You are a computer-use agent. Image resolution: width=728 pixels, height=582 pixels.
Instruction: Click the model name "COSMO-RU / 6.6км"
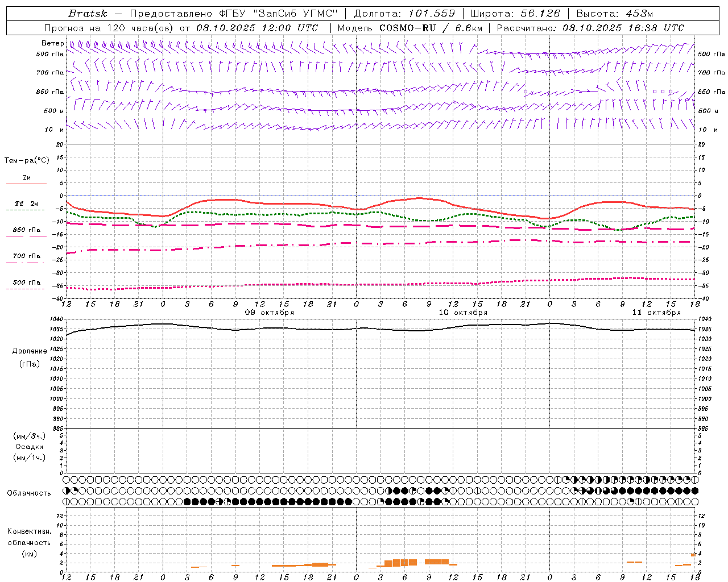431,28
